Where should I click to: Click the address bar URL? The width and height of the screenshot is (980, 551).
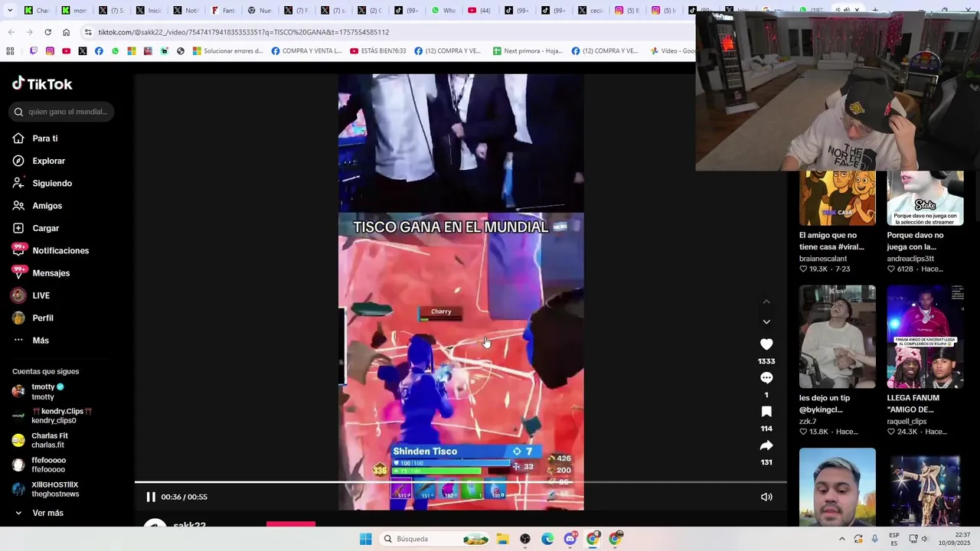pos(243,32)
